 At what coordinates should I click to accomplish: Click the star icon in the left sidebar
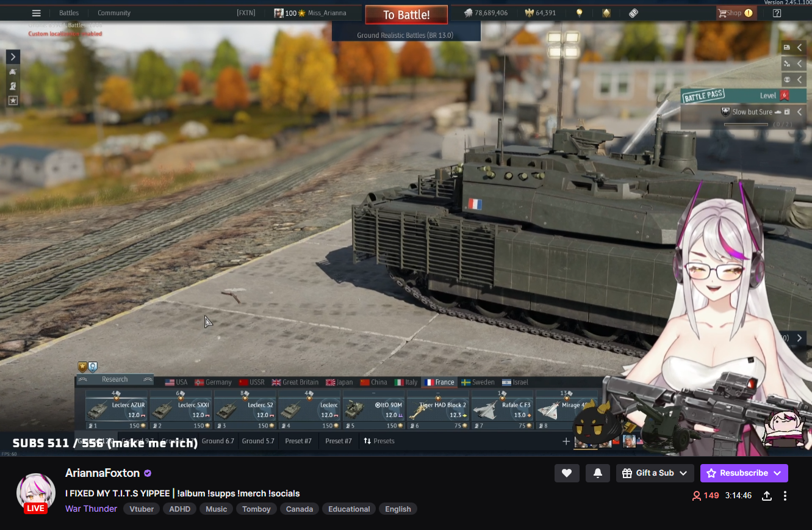point(13,101)
